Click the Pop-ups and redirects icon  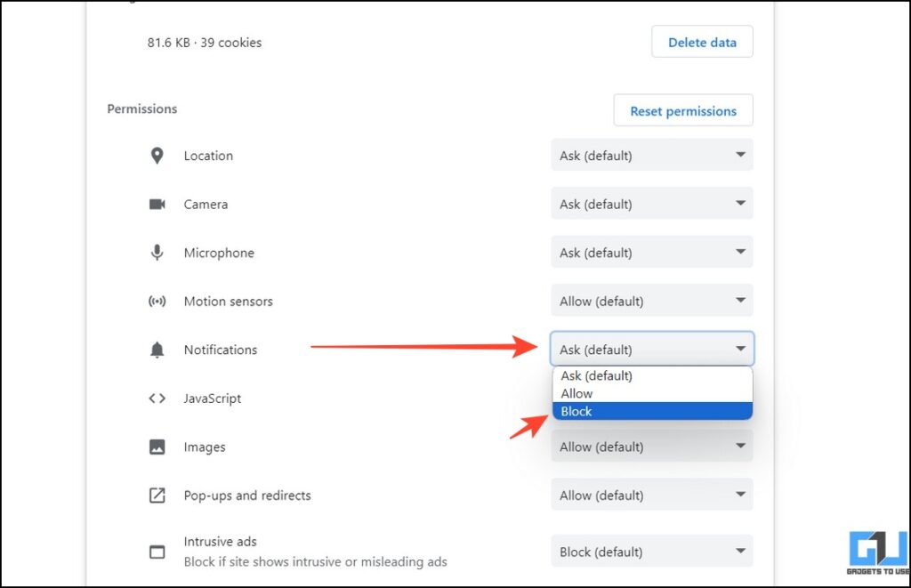point(157,495)
